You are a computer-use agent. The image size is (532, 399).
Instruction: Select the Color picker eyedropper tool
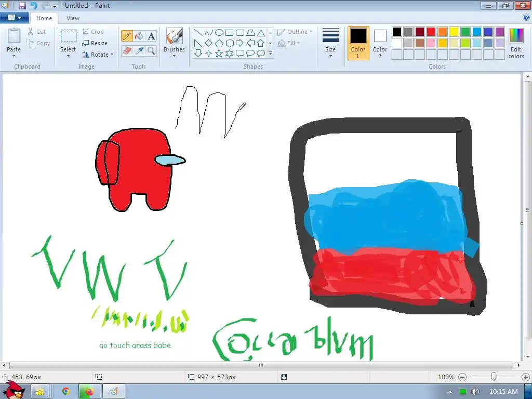point(139,51)
